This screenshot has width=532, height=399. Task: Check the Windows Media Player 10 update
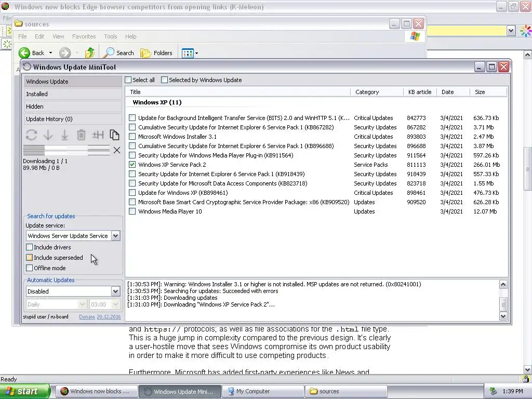132,211
